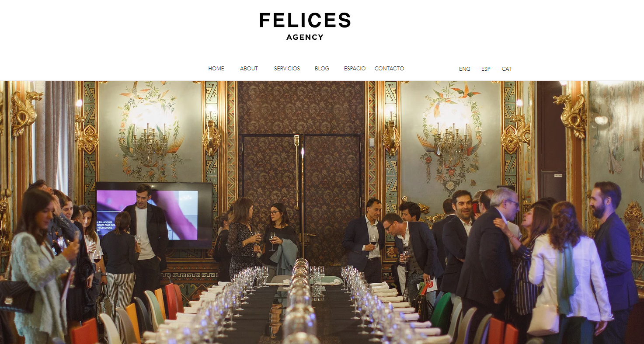Image resolution: width=644 pixels, height=344 pixels.
Task: Open the ABOUT menu item
Action: [x=249, y=69]
